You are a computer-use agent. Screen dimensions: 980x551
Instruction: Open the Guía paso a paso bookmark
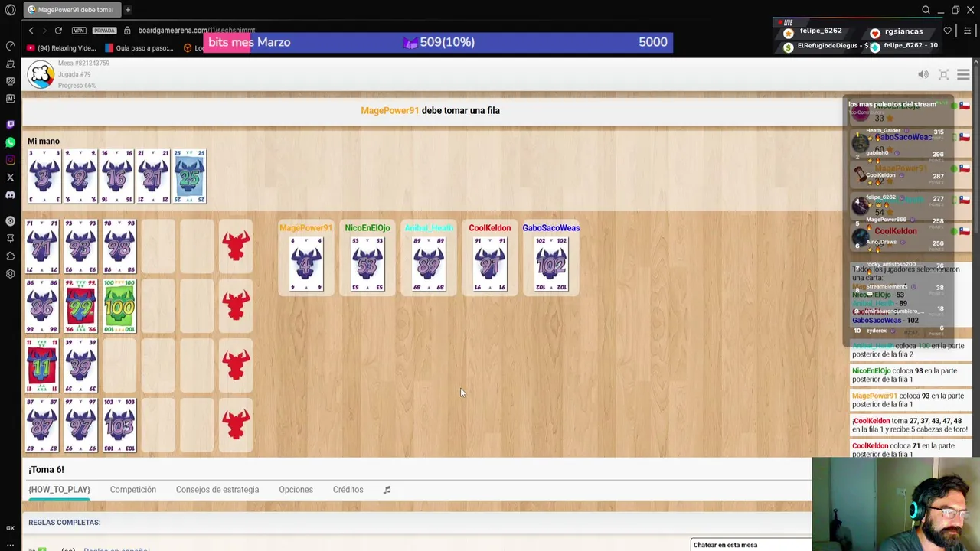139,48
